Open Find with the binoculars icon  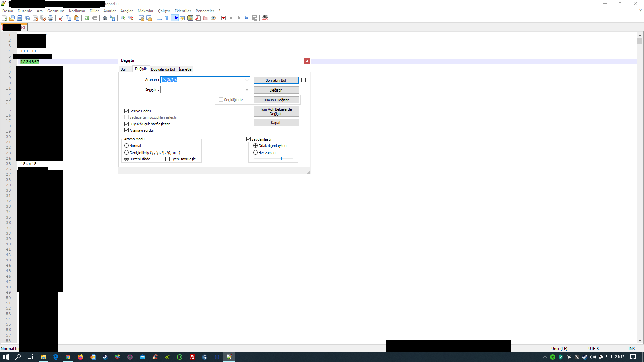(105, 18)
